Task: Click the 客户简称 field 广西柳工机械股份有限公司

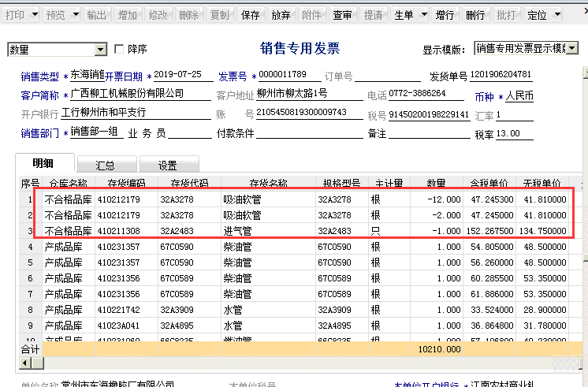Action: 140,94
